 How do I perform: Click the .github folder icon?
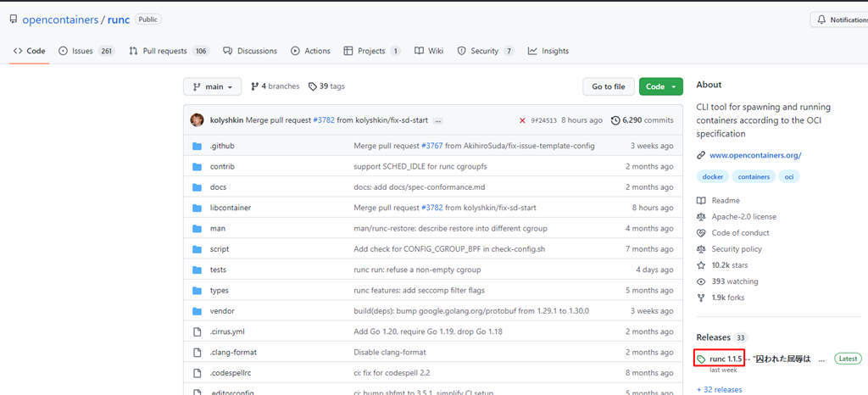[x=198, y=146]
